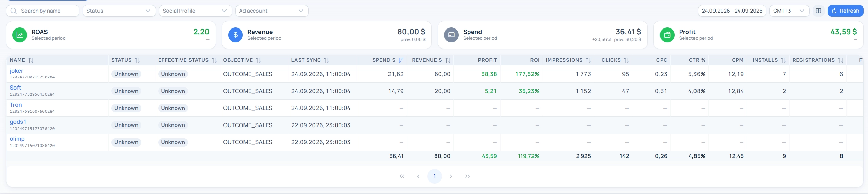Screen dimensions: 868x194
Task: Sort by Revenue $ column arrows
Action: pyautogui.click(x=448, y=60)
